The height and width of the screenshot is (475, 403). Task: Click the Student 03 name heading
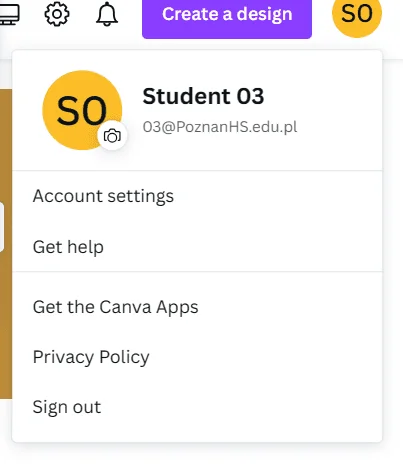pos(203,96)
